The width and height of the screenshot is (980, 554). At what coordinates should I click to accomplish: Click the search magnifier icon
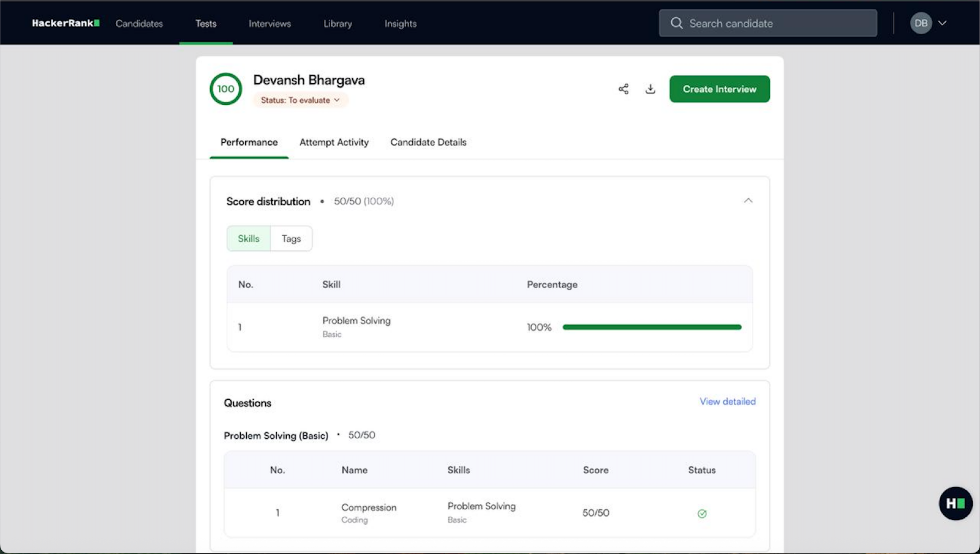coord(676,23)
